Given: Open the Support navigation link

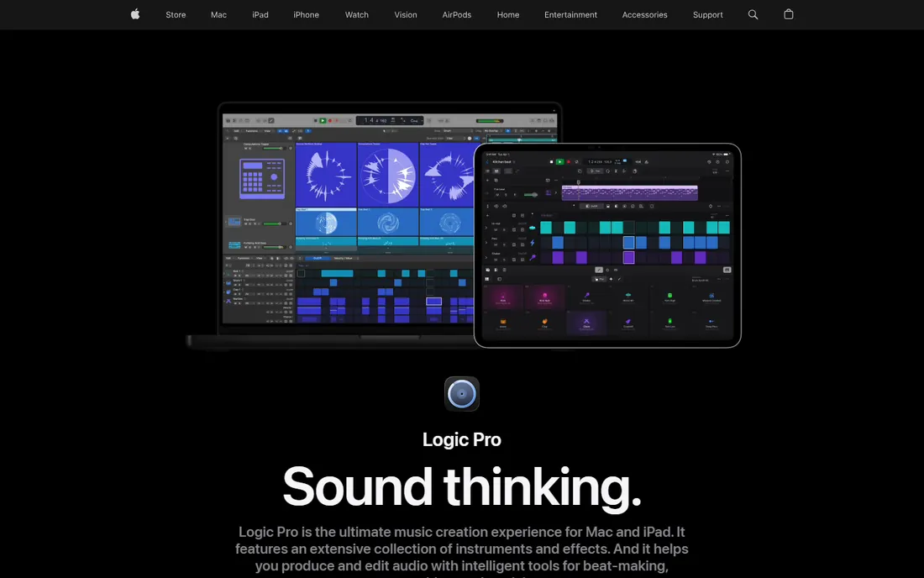Looking at the screenshot, I should tap(708, 15).
